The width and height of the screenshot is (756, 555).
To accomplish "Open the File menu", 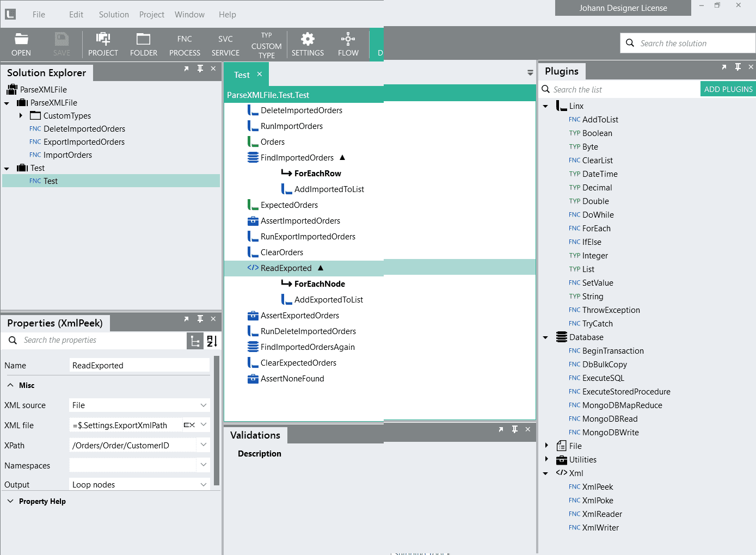I will click(39, 15).
